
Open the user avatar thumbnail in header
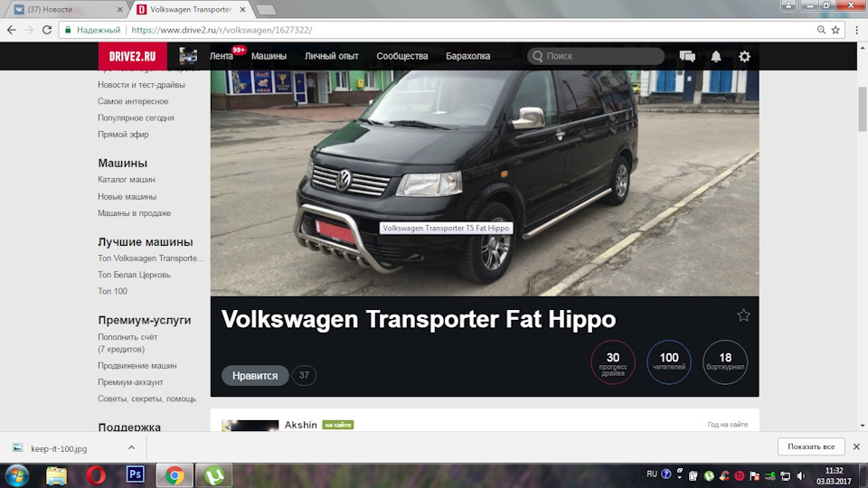(x=188, y=56)
